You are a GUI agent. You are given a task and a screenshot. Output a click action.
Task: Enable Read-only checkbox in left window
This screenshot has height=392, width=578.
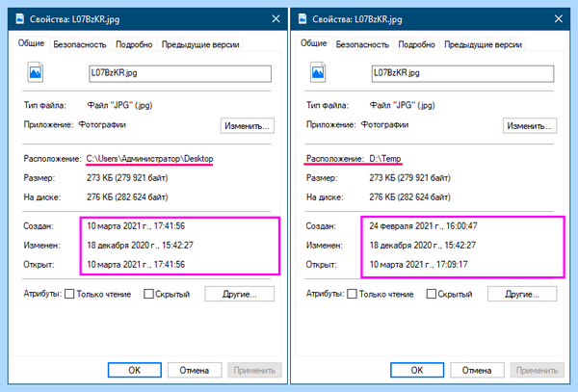(x=69, y=294)
